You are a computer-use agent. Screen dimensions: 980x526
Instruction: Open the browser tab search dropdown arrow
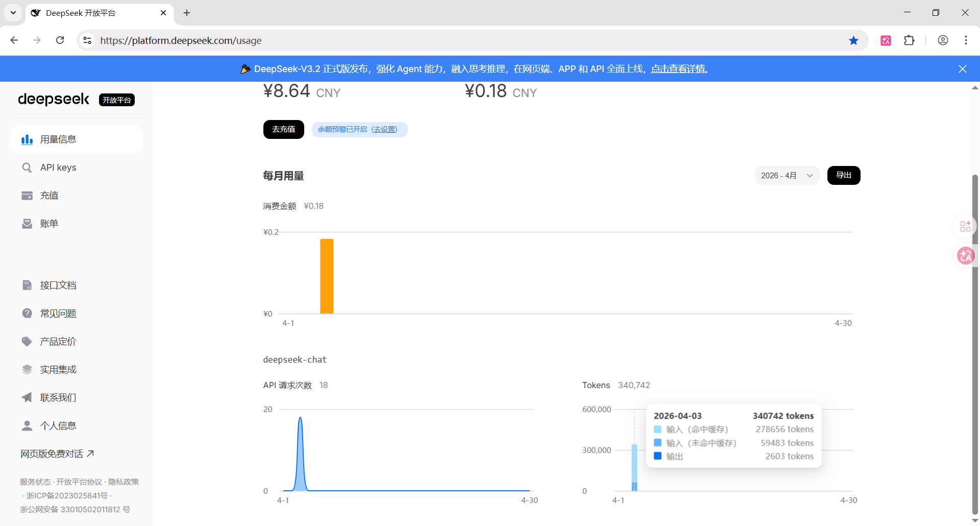13,13
